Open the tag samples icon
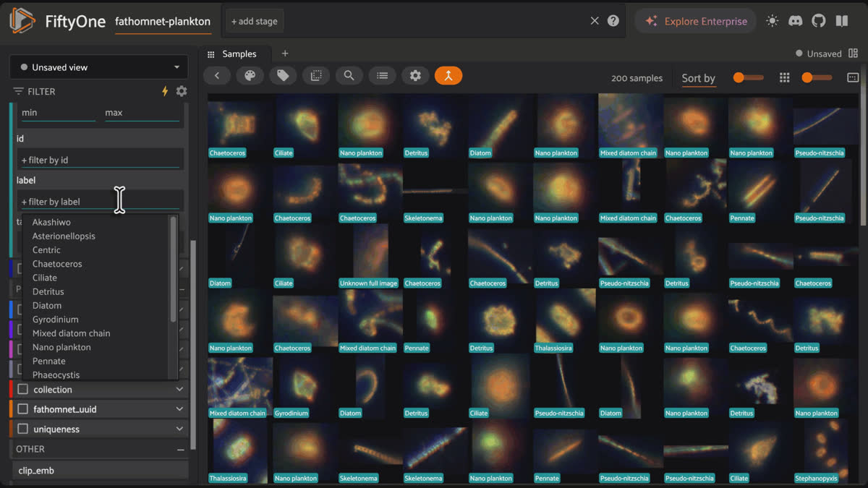The height and width of the screenshot is (488, 868). click(283, 75)
